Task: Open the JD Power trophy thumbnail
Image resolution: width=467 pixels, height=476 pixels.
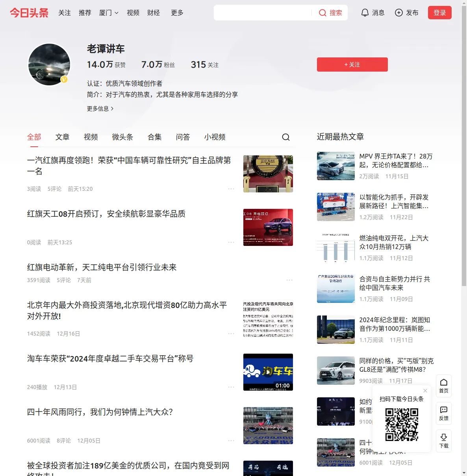Action: (268, 174)
